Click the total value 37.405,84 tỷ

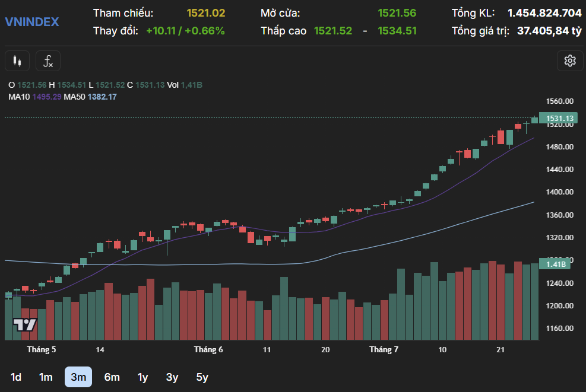pyautogui.click(x=549, y=31)
